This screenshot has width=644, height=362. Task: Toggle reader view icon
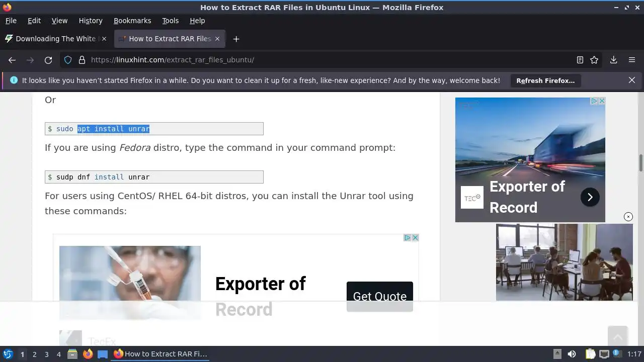coord(580,60)
